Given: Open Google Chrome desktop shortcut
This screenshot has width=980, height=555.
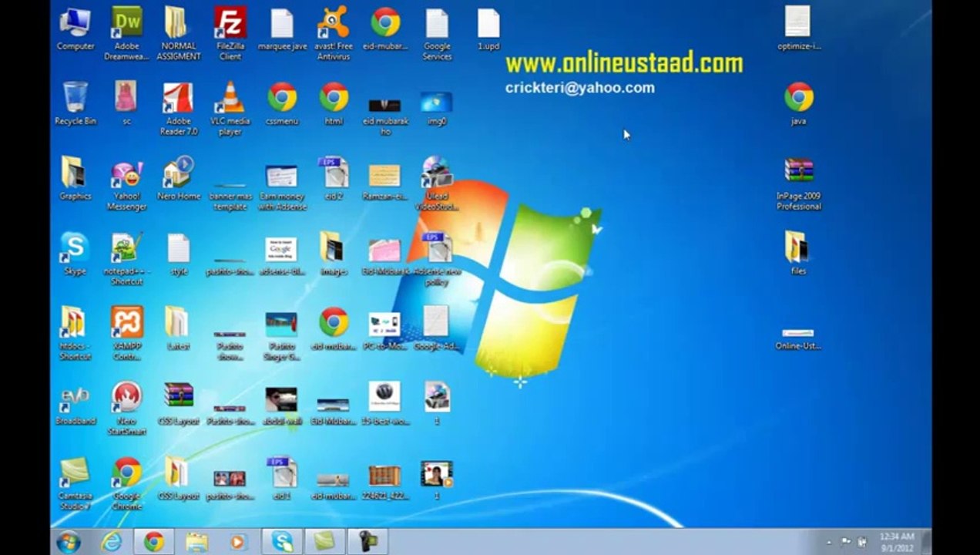Looking at the screenshot, I should coord(127,483).
